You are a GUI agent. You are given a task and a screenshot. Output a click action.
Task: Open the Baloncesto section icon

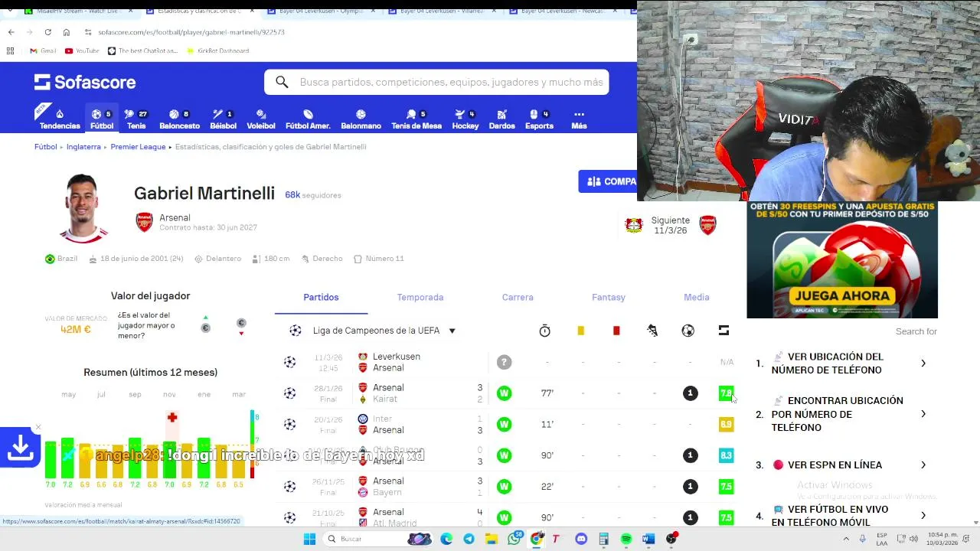tap(179, 119)
